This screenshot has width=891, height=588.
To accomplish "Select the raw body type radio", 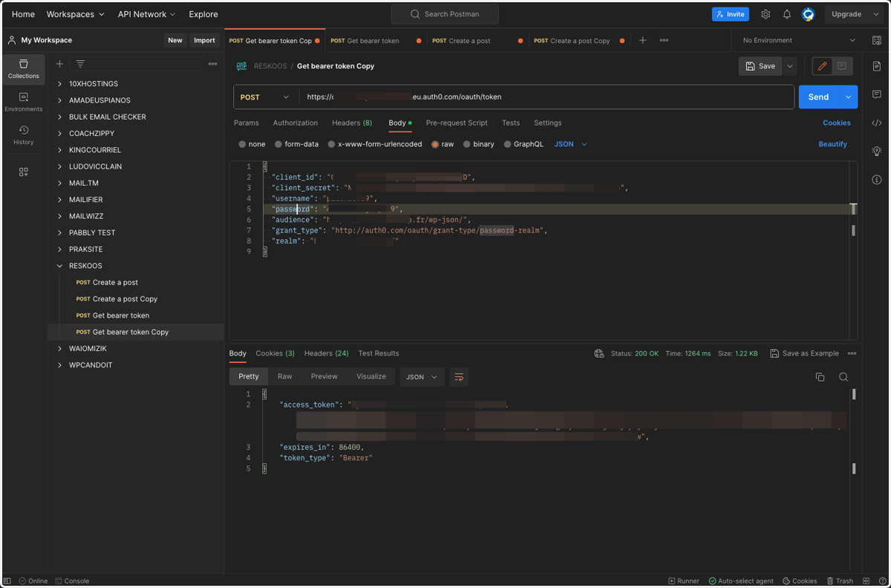I will tap(435, 145).
